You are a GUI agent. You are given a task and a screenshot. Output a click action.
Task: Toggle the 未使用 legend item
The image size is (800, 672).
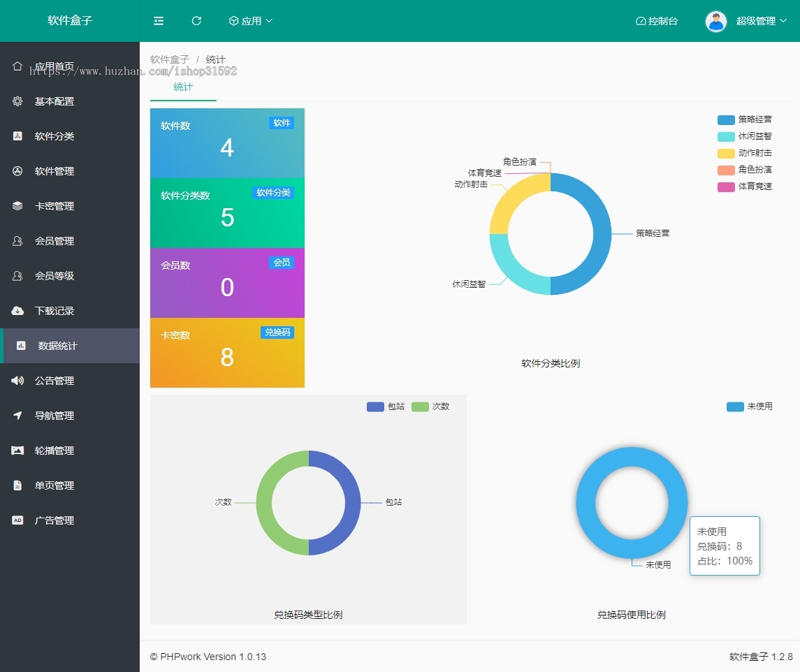(750, 407)
